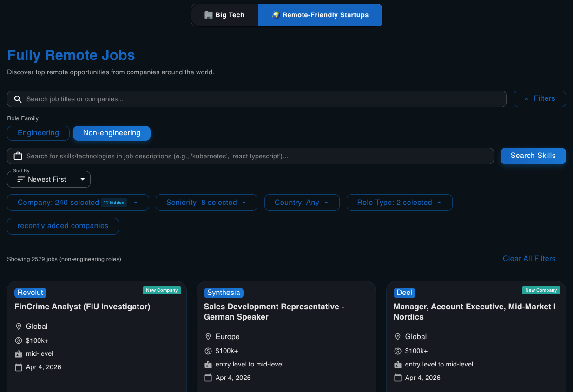Click the Synthesia company tag
This screenshot has width=573, height=392.
[224, 293]
